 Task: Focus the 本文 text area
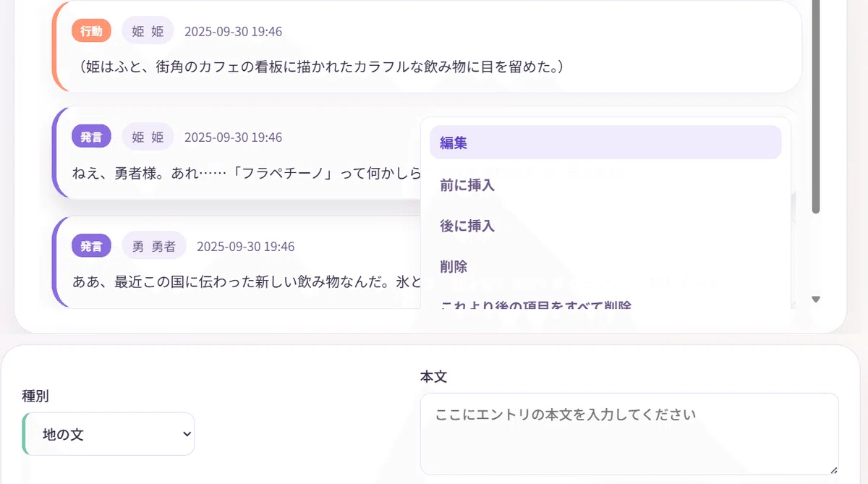629,434
